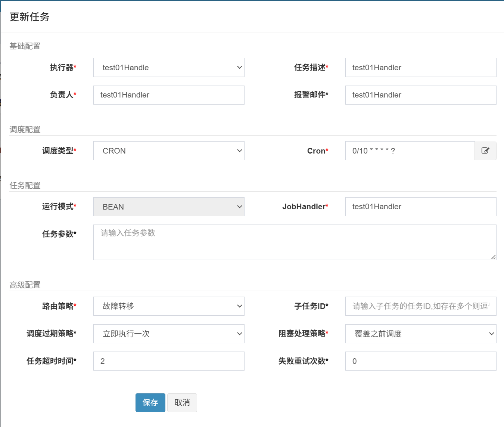Viewport: 504px width, 427px height.
Task: Expand the 阻塞处理策略 dropdown
Action: tap(421, 334)
